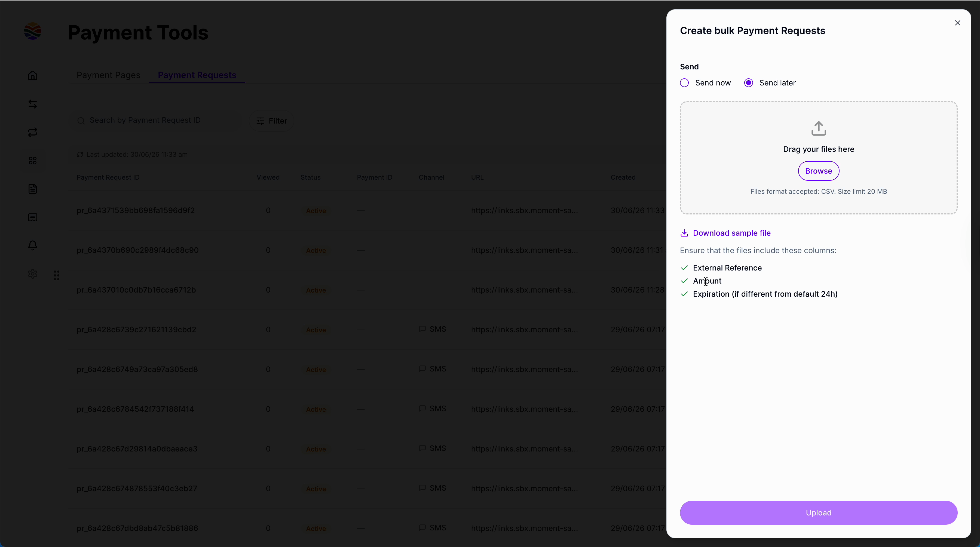Open the Home sidebar icon

point(33,75)
